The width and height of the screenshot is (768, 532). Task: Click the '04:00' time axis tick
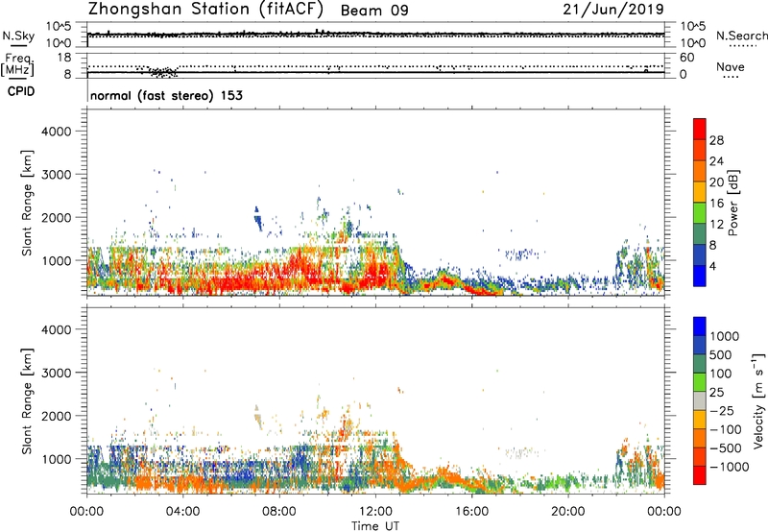point(182,512)
